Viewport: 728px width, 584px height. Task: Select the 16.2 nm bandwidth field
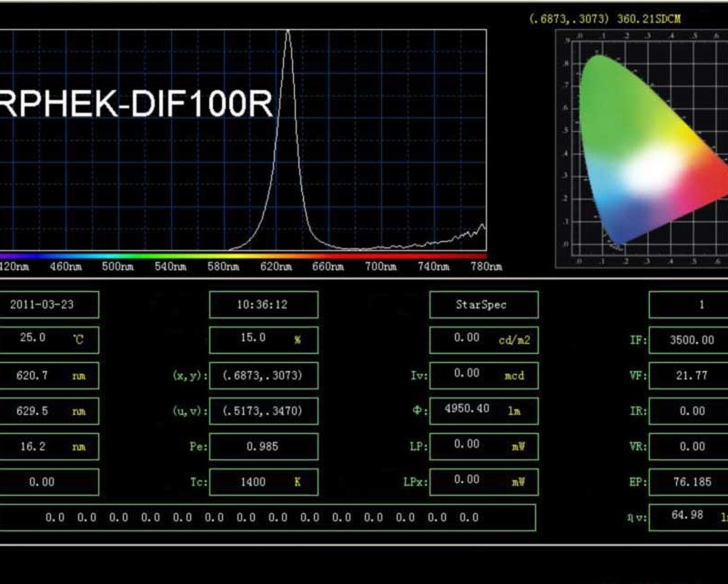(48, 446)
